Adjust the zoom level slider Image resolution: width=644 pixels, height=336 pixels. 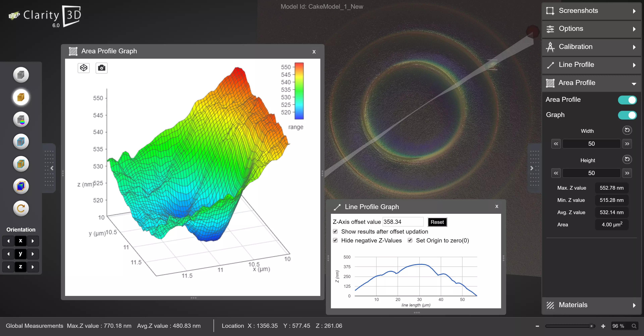(591, 326)
